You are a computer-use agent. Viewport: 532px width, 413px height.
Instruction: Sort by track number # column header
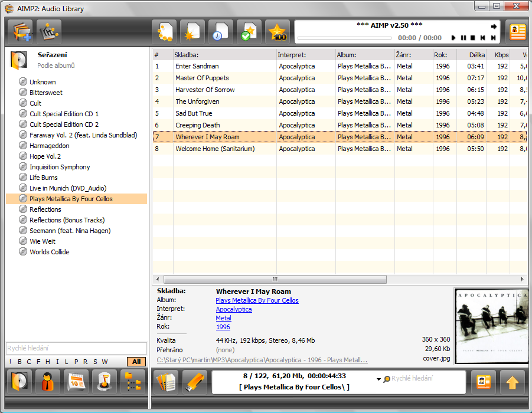(x=163, y=55)
